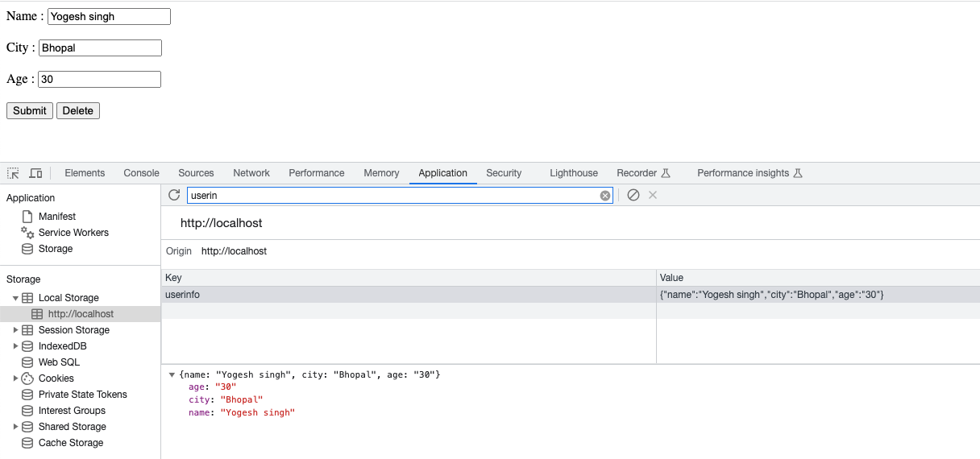
Task: Select the Web SQL item
Action: 59,362
